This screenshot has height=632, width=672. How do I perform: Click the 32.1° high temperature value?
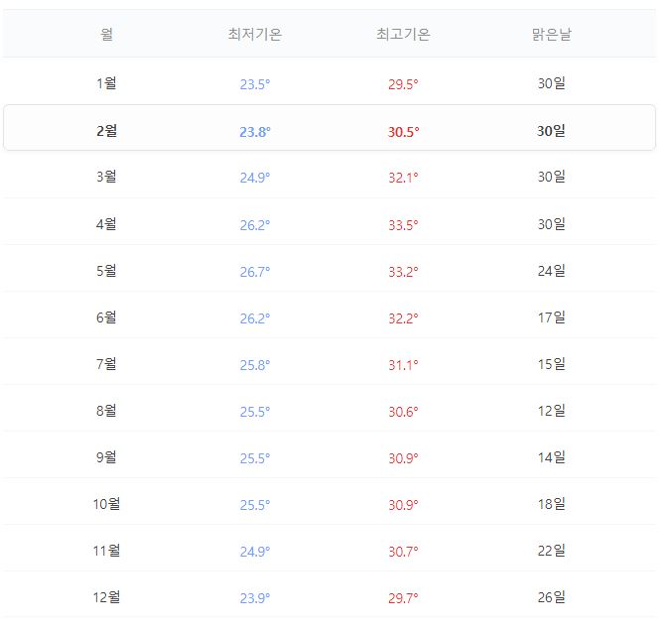tap(403, 178)
